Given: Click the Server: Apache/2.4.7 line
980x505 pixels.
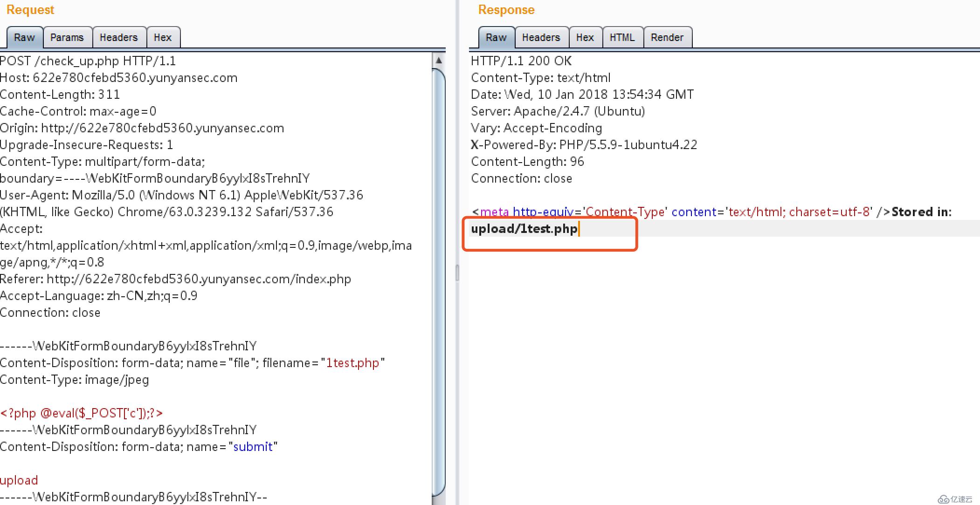Looking at the screenshot, I should click(558, 111).
